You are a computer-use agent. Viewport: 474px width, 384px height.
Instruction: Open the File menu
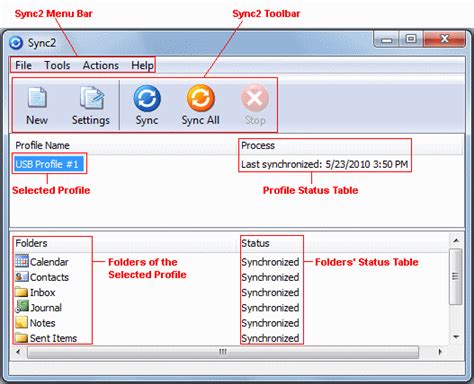(23, 65)
